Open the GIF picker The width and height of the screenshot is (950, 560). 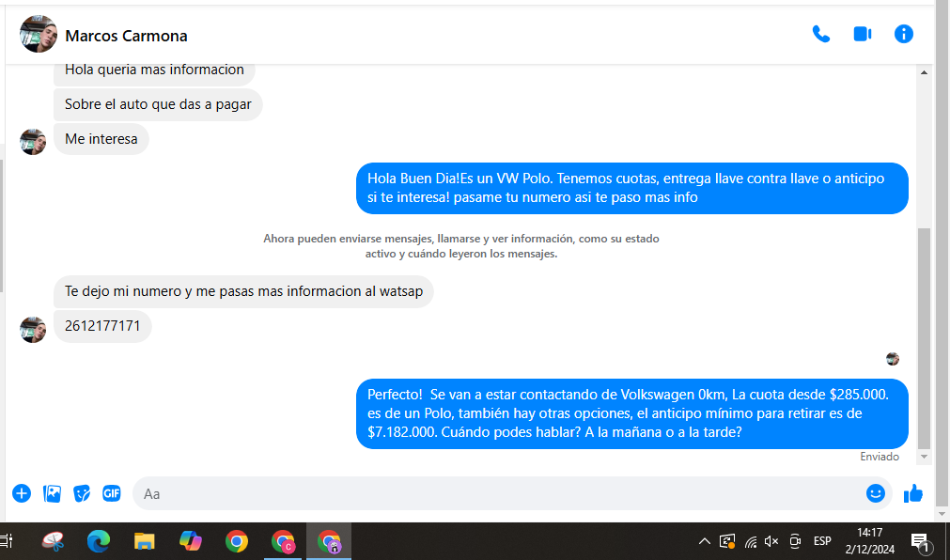click(x=112, y=493)
